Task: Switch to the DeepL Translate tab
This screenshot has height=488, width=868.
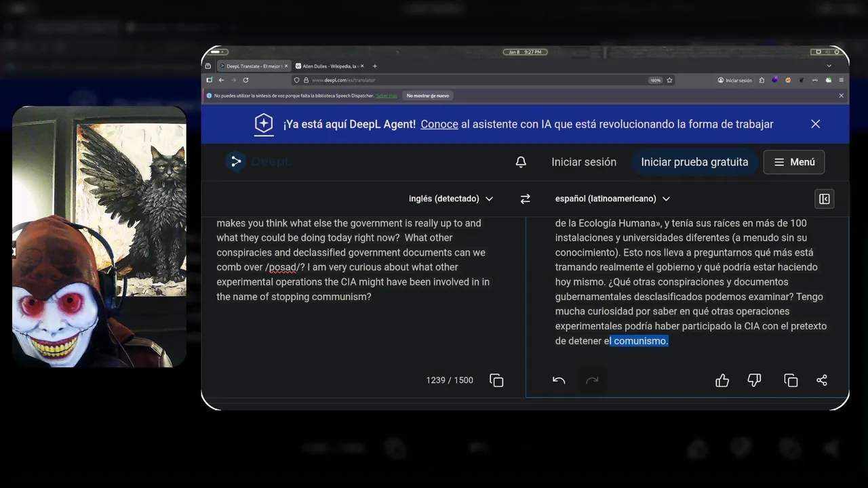Action: (254, 66)
